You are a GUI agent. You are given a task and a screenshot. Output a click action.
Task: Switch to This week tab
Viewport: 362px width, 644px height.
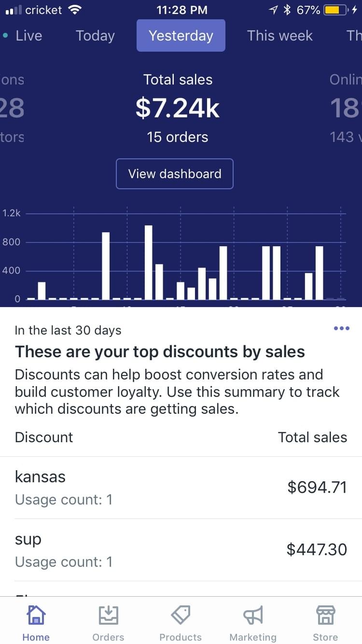click(x=279, y=36)
